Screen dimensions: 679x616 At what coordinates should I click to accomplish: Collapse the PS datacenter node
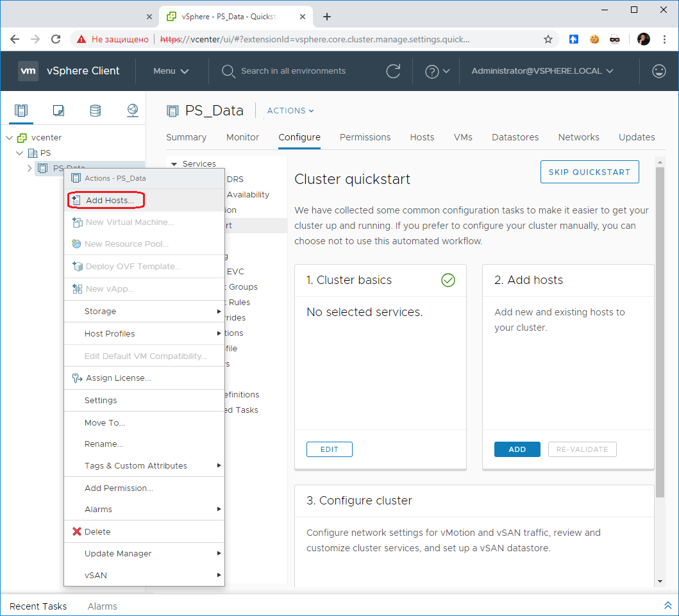19,153
